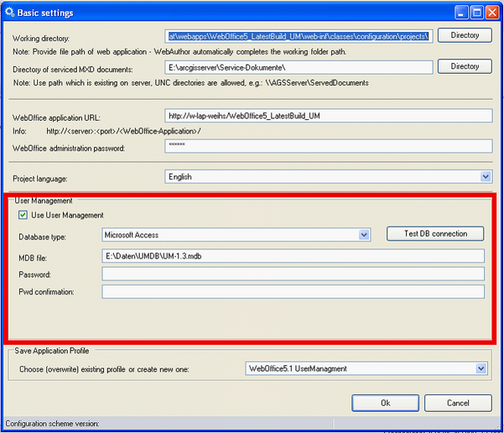Image resolution: width=504 pixels, height=433 pixels.
Task: Click the serviced MXD documents directory field
Action: 299,68
